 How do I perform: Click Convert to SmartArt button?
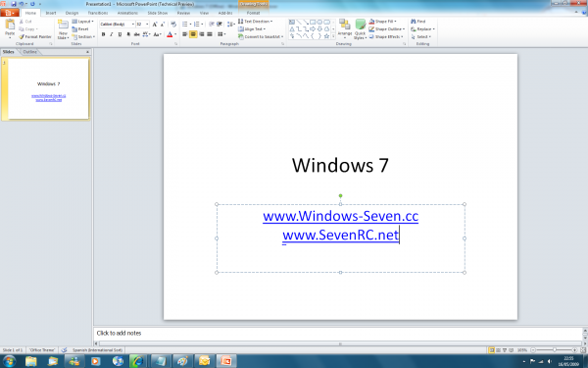click(x=261, y=37)
